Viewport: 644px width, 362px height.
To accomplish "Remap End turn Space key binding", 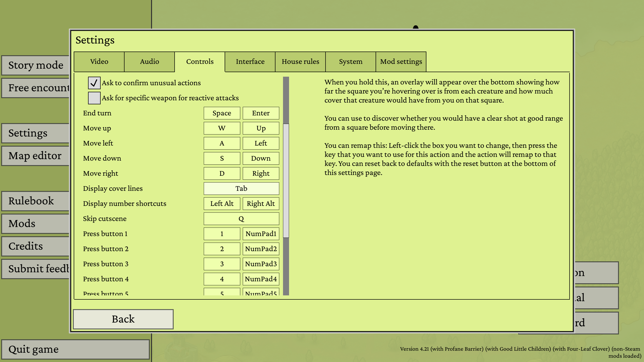I will 222,113.
